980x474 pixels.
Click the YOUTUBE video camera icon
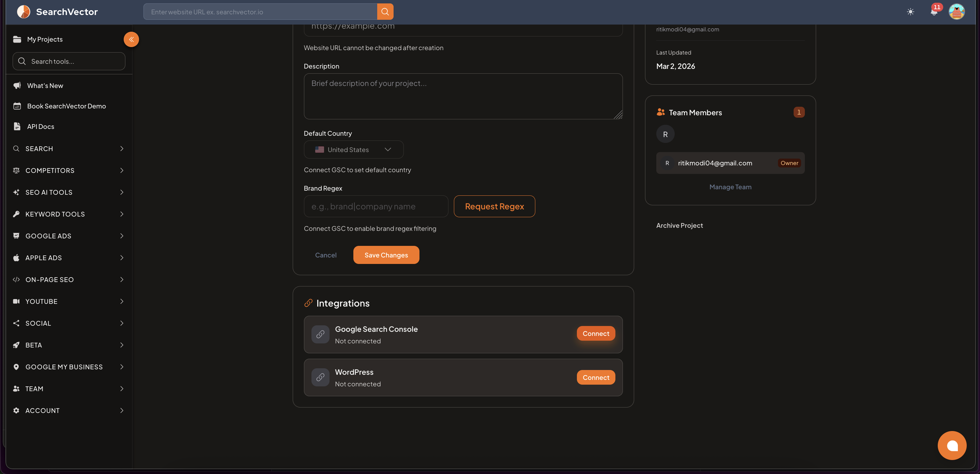click(16, 301)
